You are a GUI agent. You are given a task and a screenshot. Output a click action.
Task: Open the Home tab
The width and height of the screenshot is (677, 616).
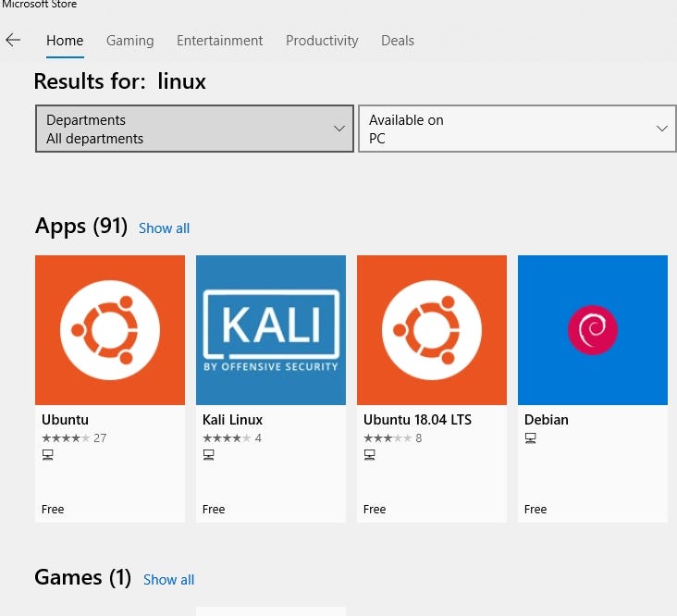click(x=65, y=41)
